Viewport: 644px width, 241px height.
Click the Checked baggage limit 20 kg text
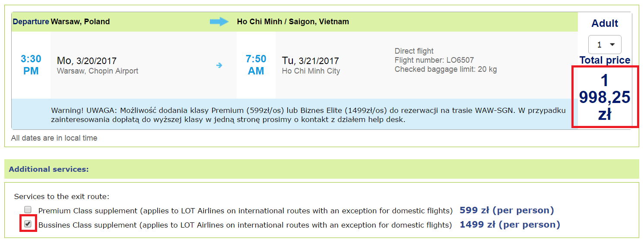(446, 69)
